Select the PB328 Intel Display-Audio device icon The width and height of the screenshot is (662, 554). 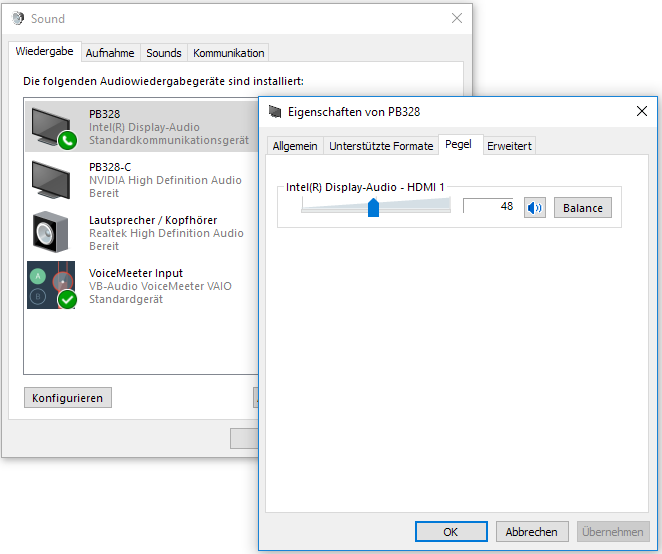52,127
